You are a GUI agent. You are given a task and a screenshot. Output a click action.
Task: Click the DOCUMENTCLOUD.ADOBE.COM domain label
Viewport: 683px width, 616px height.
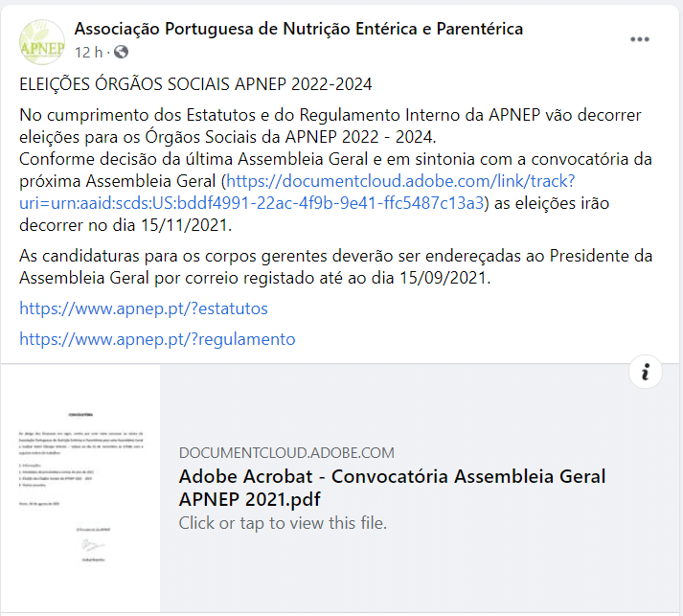pyautogui.click(x=286, y=453)
